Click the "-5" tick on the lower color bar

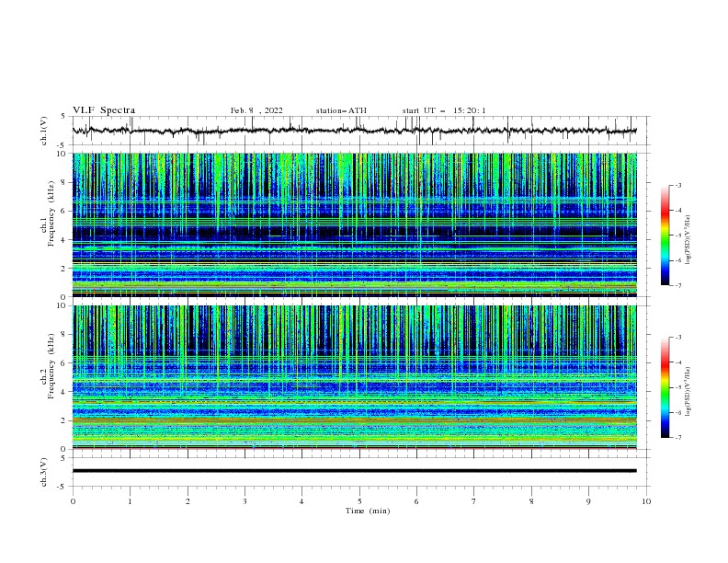point(678,387)
